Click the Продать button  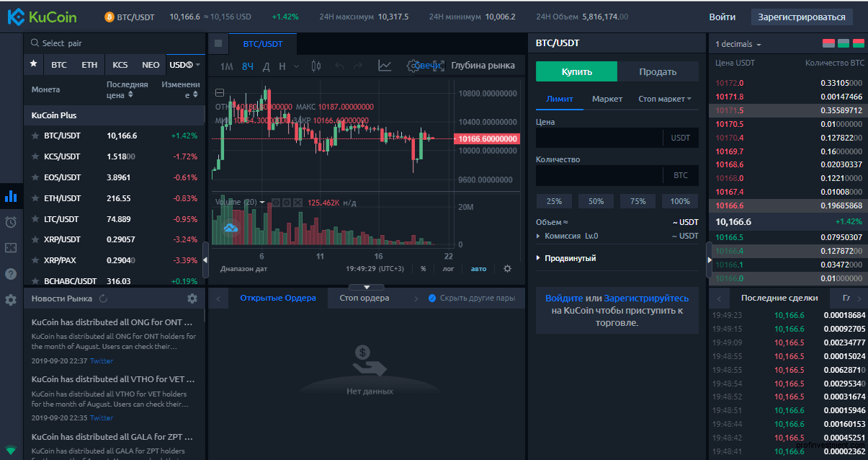[658, 71]
